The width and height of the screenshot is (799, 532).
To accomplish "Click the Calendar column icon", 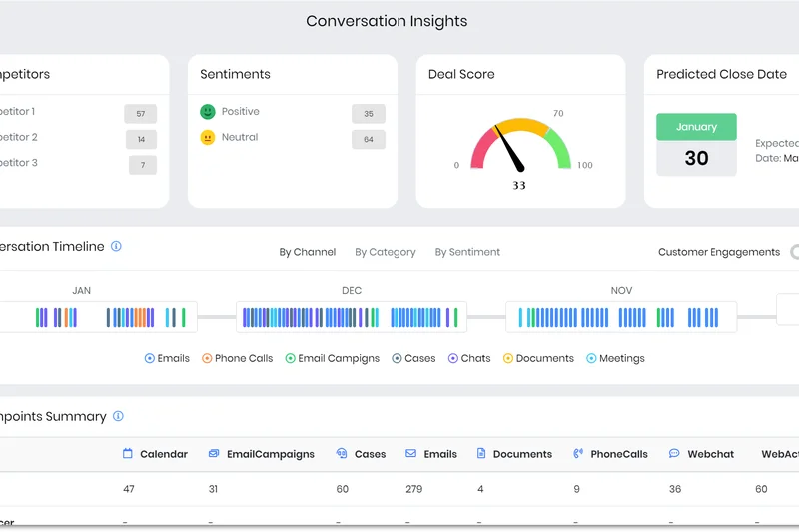I will pos(127,454).
